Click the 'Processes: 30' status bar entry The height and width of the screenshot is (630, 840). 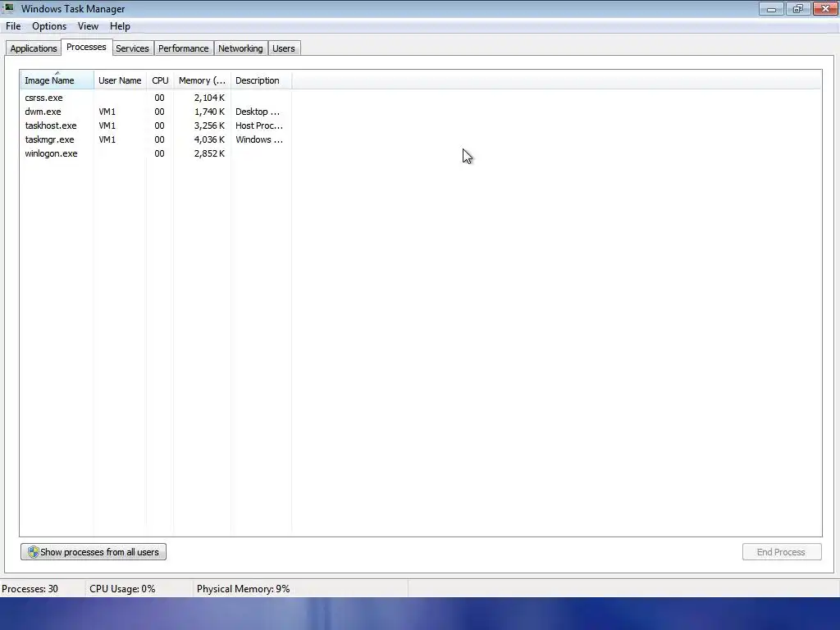pyautogui.click(x=30, y=589)
